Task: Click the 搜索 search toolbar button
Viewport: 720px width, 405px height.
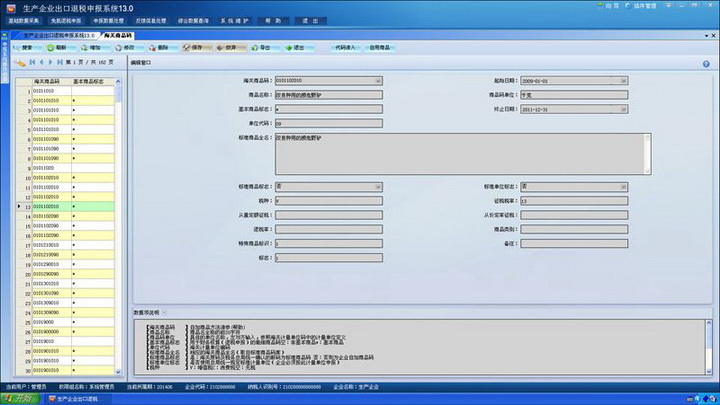Action: (27, 48)
